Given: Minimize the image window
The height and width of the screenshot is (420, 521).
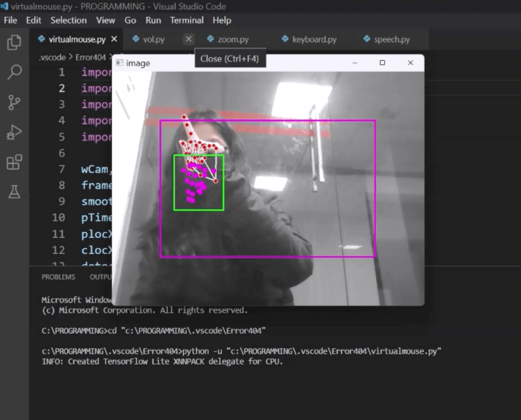Looking at the screenshot, I should [x=355, y=63].
